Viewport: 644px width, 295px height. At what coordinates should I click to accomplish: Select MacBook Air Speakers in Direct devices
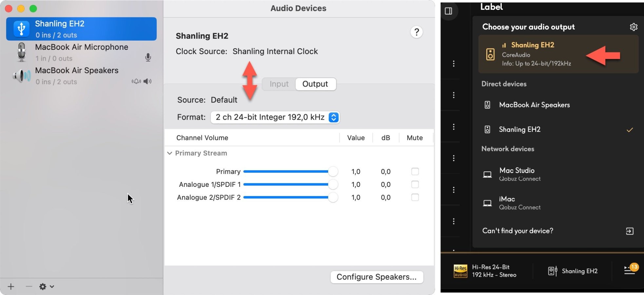(534, 105)
